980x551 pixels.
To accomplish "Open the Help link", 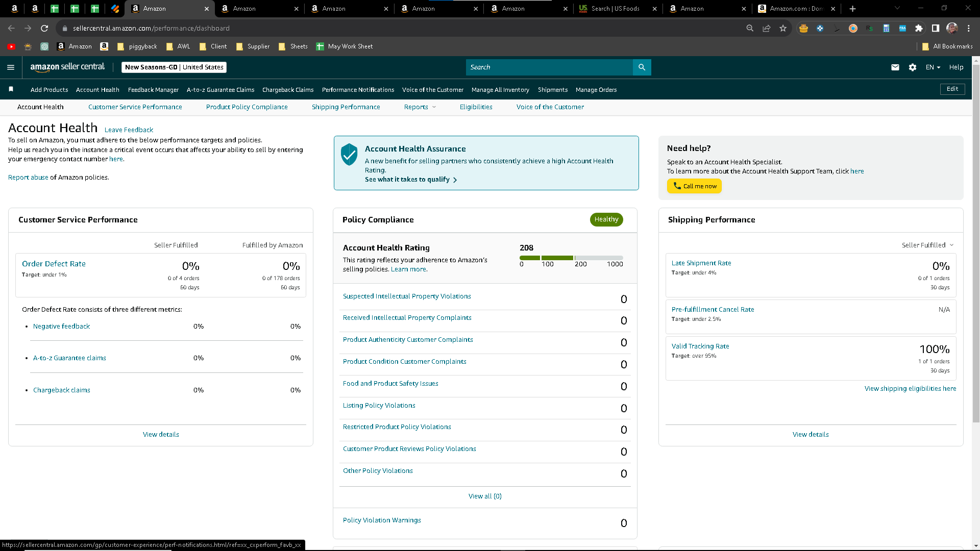I will [956, 67].
